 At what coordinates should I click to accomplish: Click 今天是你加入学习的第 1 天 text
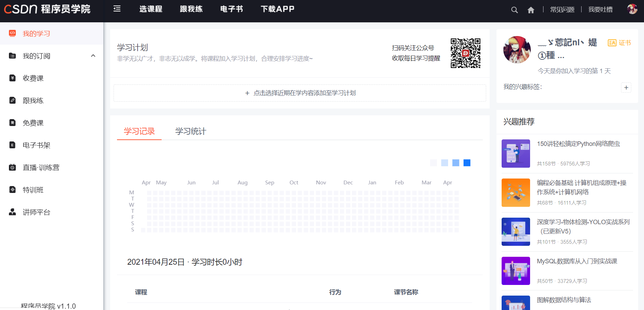pyautogui.click(x=574, y=71)
